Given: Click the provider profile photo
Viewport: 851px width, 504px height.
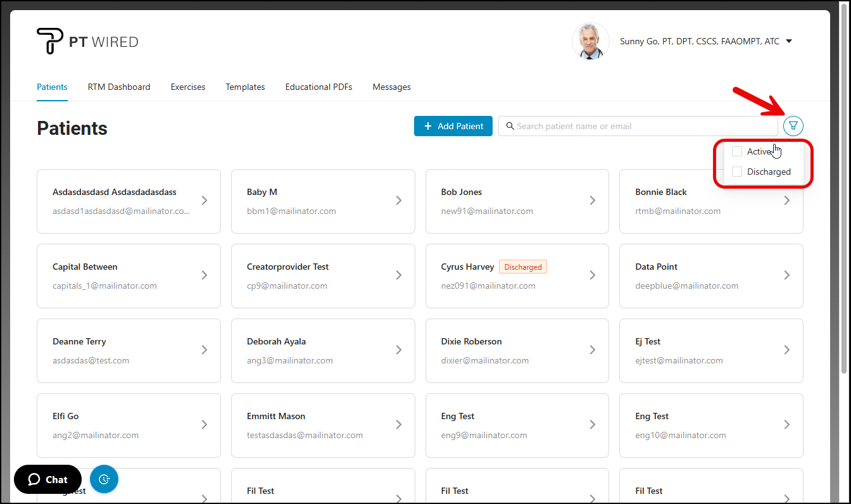Looking at the screenshot, I should (590, 42).
